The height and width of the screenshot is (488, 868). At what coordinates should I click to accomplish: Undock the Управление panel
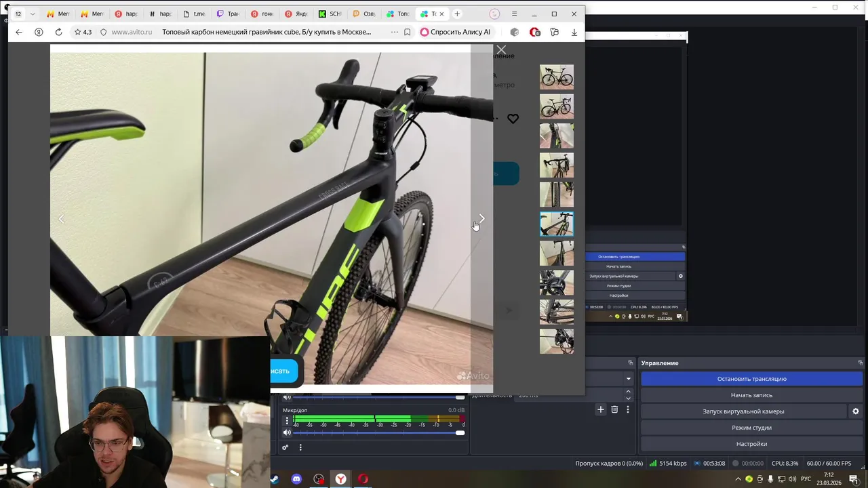[861, 363]
